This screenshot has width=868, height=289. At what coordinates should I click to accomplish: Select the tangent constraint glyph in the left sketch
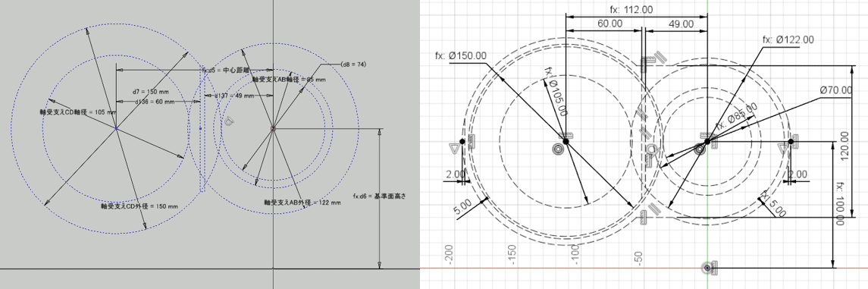click(x=229, y=121)
